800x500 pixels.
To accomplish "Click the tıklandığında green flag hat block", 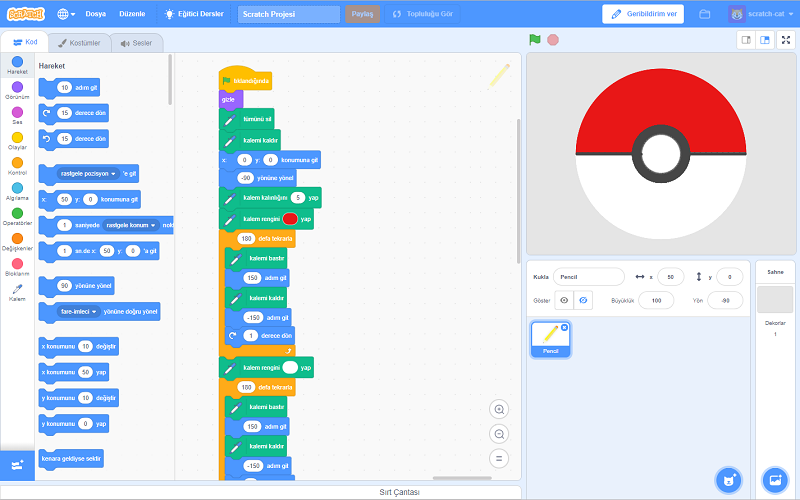I will point(245,79).
